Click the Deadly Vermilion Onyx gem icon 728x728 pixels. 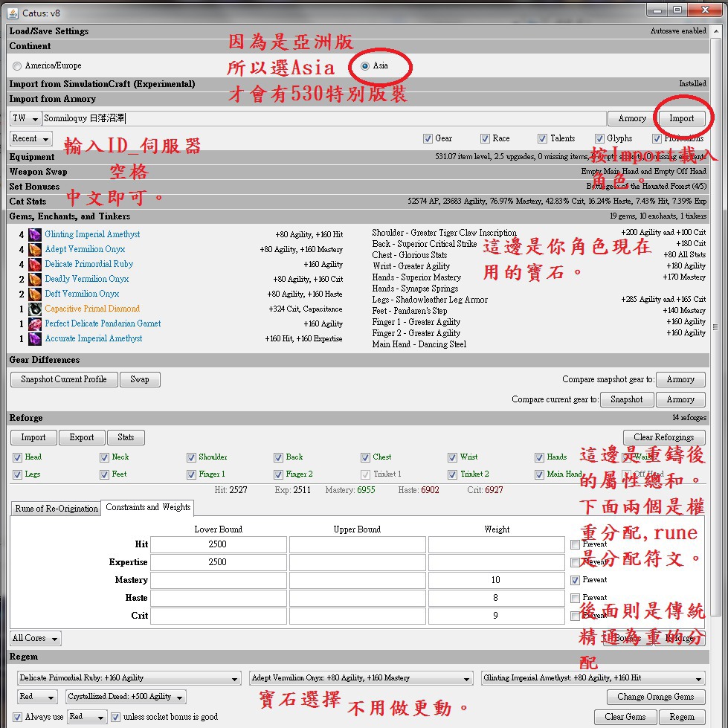tap(35, 280)
